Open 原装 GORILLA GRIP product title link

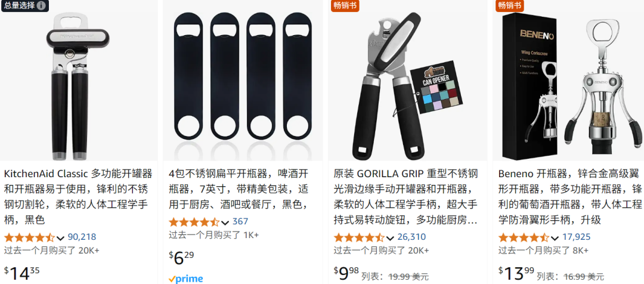pyautogui.click(x=406, y=197)
